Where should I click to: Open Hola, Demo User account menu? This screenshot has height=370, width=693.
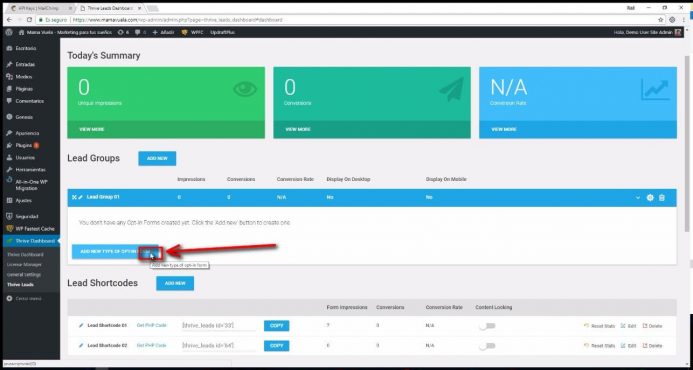648,32
